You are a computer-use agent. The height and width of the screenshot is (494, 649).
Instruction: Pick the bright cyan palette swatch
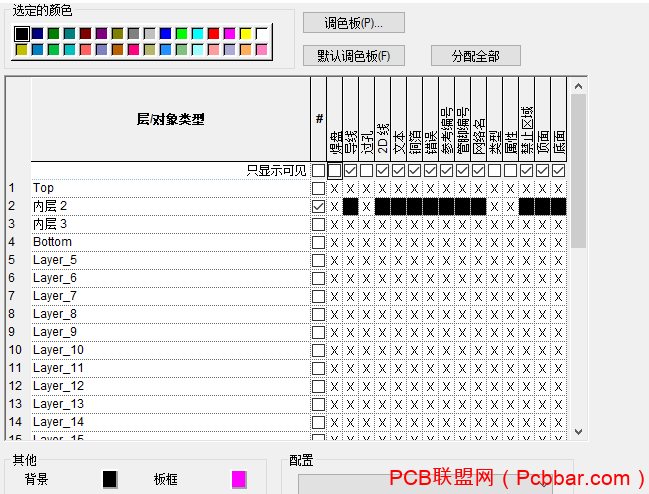click(x=197, y=34)
